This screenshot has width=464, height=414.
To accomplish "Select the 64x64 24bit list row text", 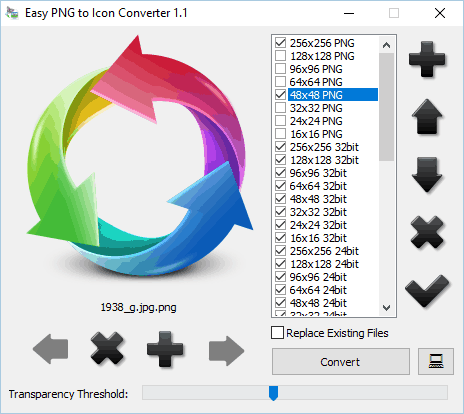I will pyautogui.click(x=318, y=290).
